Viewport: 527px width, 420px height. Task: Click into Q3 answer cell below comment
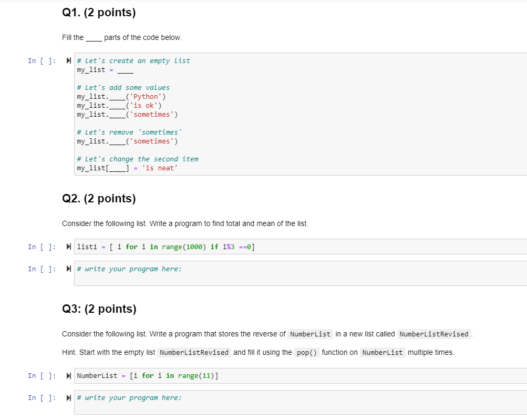[301, 406]
